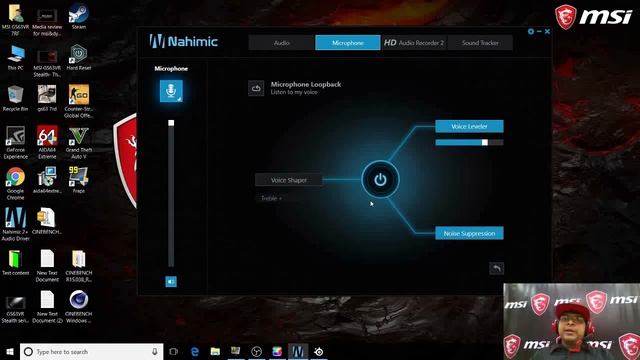Open Nahimic settings gear
This screenshot has height=360, width=640.
point(531,31)
